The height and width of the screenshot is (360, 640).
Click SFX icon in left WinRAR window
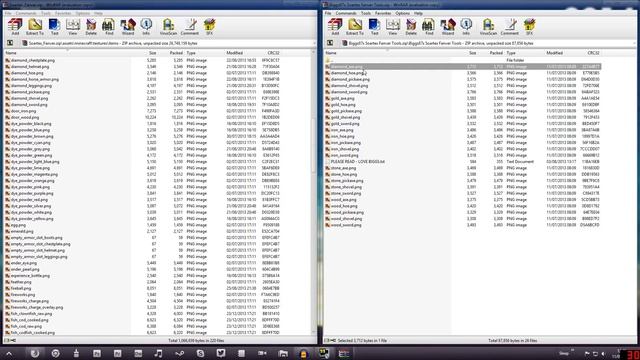209,27
